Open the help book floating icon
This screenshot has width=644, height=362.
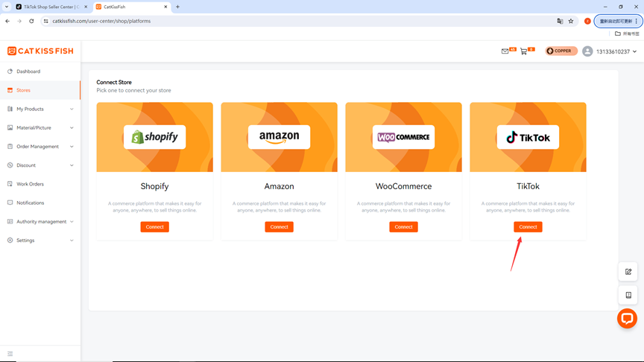[x=628, y=295]
